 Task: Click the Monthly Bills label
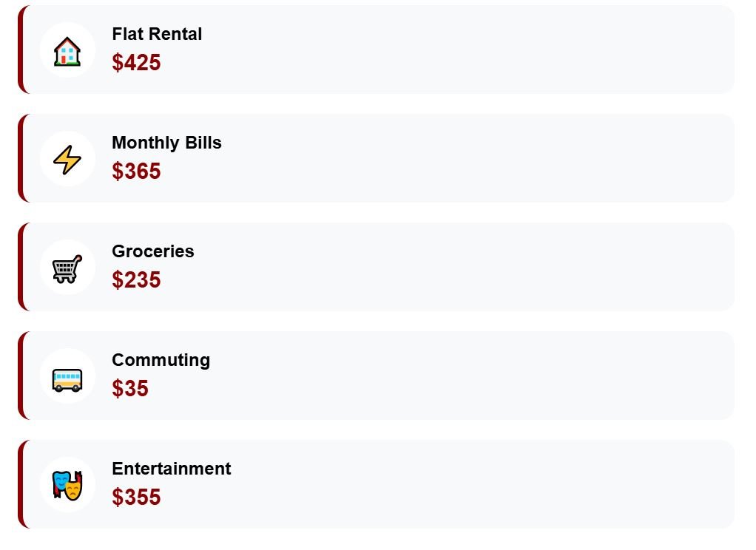(x=166, y=143)
